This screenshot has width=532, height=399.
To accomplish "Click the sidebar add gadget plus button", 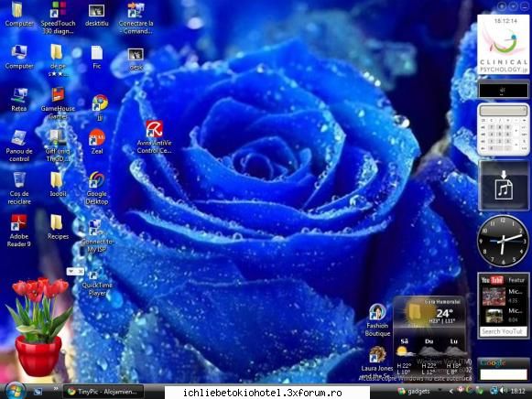I will (502, 5).
